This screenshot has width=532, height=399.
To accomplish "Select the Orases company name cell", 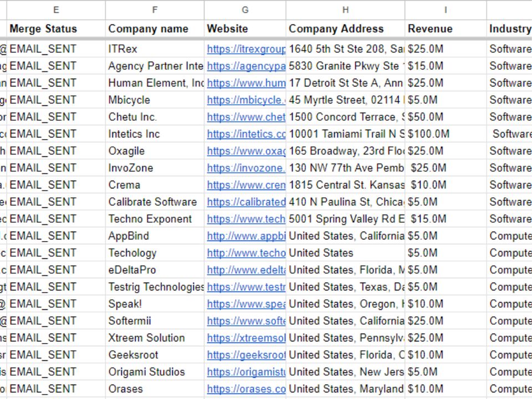I will tap(155, 389).
